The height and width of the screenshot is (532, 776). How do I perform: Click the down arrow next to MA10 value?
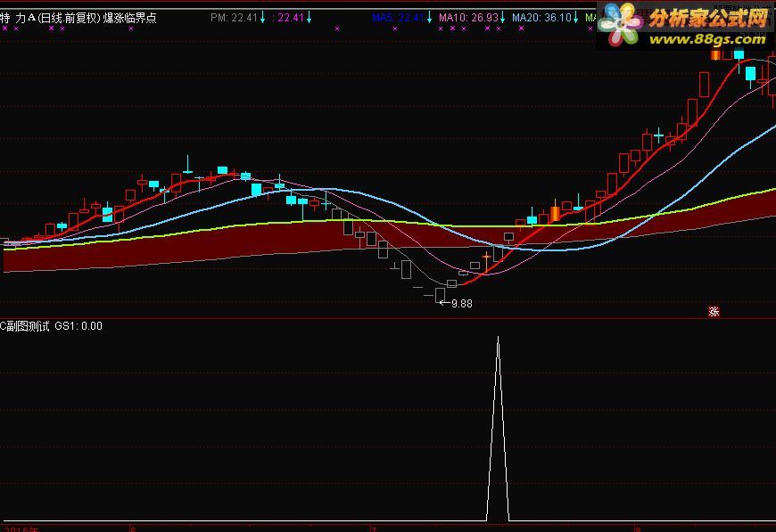[503, 19]
